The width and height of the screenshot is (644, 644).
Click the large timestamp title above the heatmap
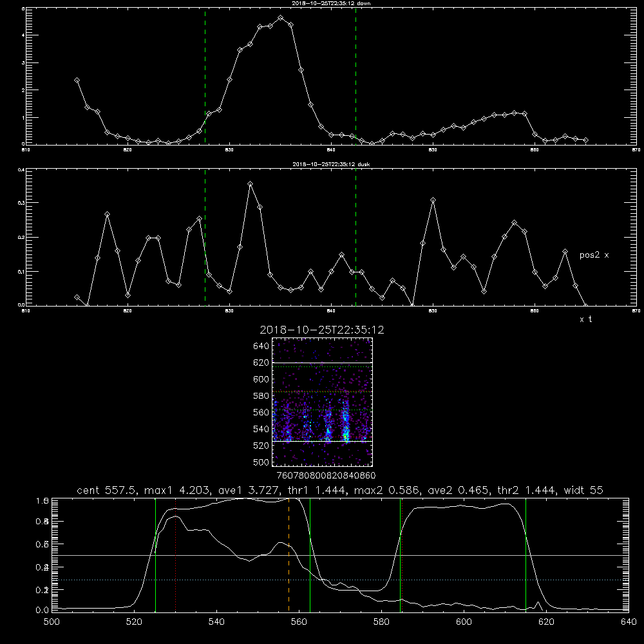coord(322,330)
